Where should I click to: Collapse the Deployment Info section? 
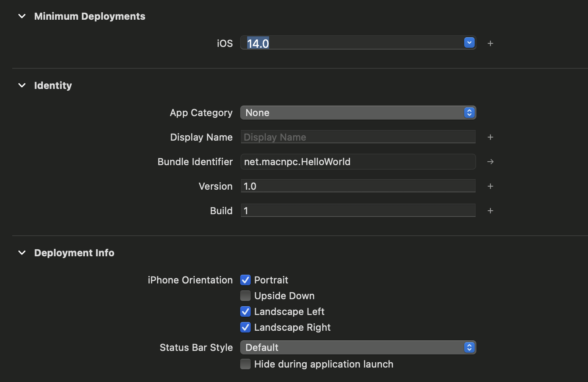[x=22, y=253]
